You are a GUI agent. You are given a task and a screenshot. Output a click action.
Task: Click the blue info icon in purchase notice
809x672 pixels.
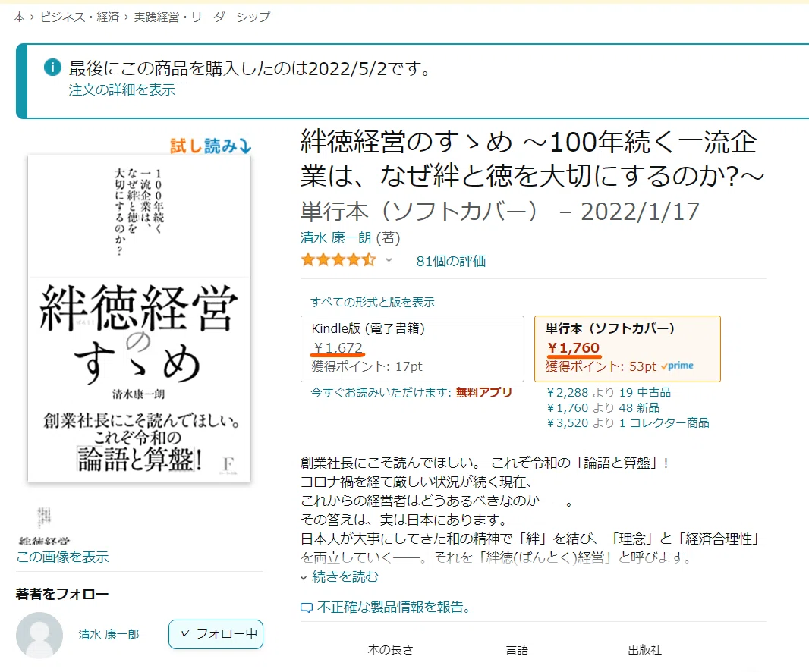pos(52,67)
